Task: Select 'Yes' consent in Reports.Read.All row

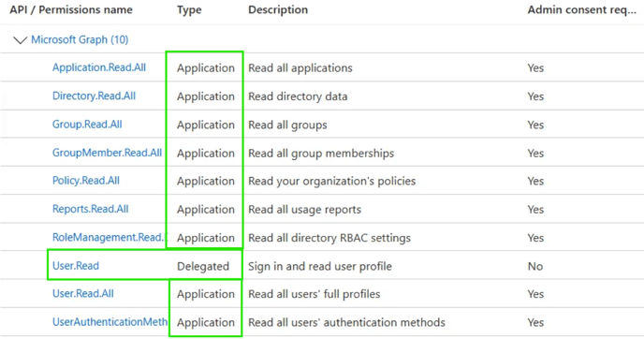Action: tap(535, 209)
